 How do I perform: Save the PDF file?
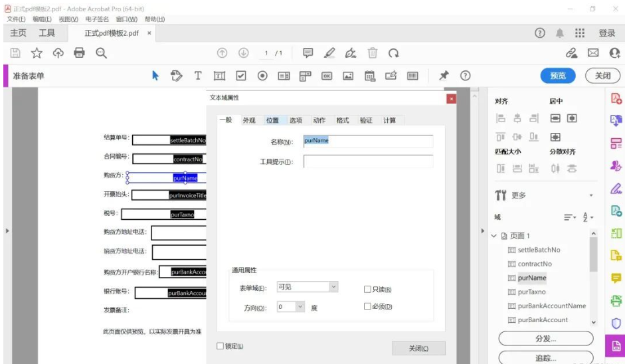point(15,53)
